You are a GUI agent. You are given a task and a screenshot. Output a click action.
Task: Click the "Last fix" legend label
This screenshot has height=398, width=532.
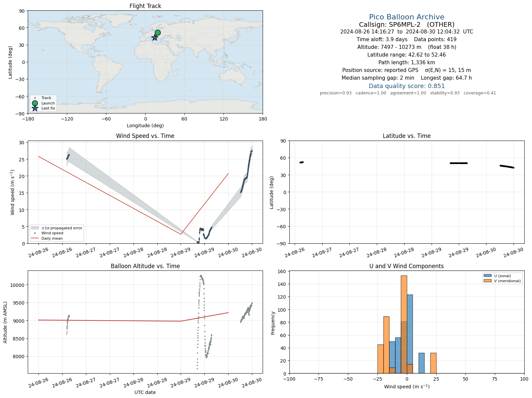(48, 108)
